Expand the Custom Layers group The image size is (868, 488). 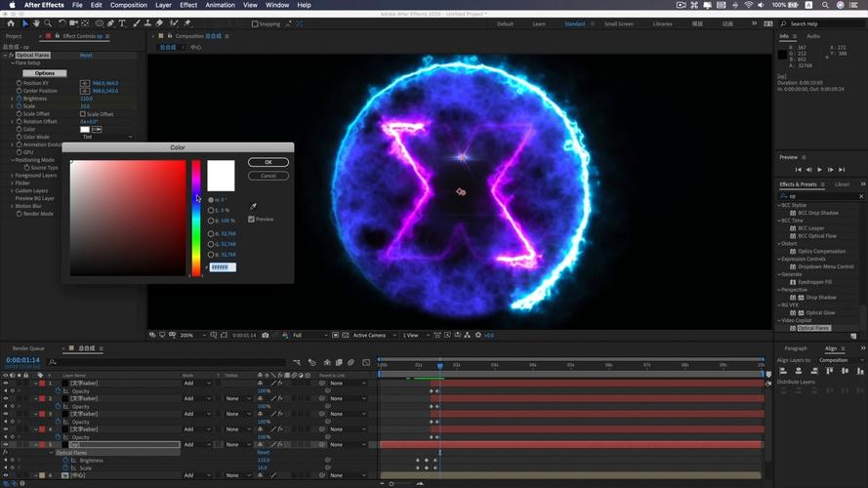tap(12, 191)
